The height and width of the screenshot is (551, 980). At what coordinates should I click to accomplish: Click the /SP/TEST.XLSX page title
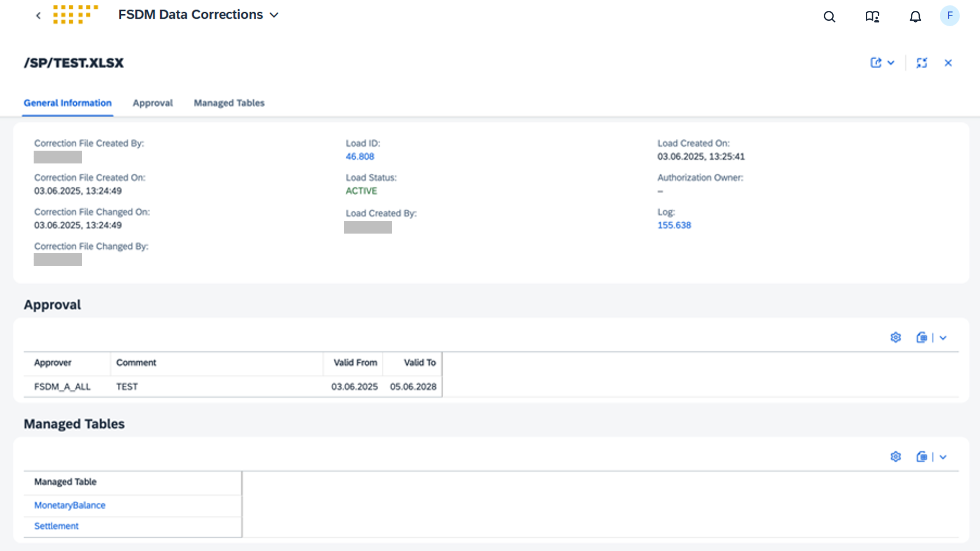pos(73,63)
